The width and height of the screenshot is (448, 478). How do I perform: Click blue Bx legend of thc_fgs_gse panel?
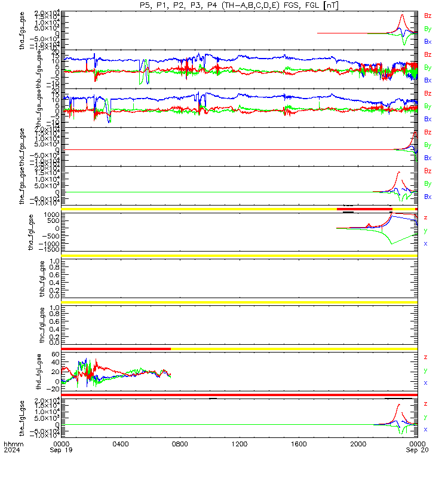[428, 119]
